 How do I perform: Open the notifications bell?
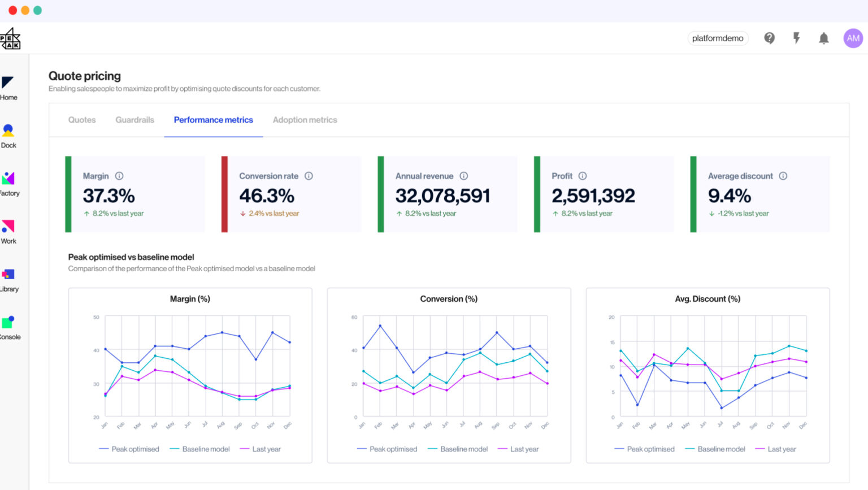(823, 38)
